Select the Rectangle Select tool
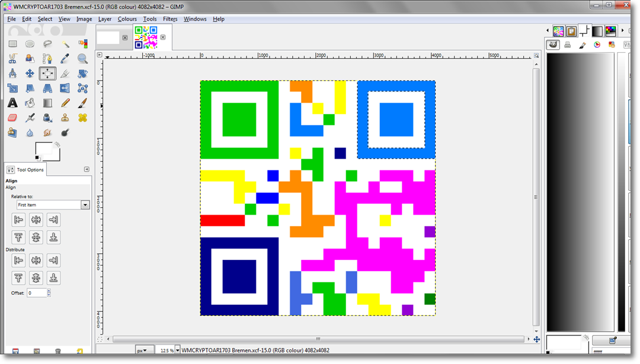The image size is (640, 364). pos(12,44)
